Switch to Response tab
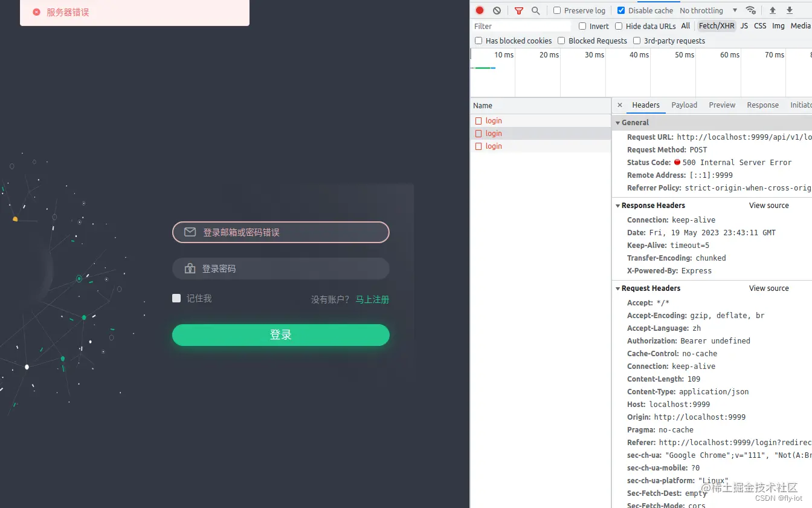This screenshot has width=812, height=508. coord(762,105)
